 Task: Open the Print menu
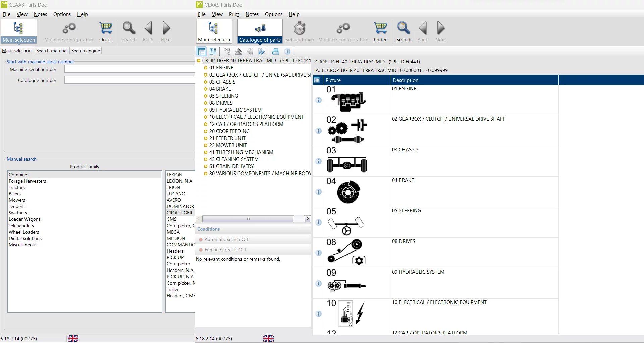pos(234,14)
